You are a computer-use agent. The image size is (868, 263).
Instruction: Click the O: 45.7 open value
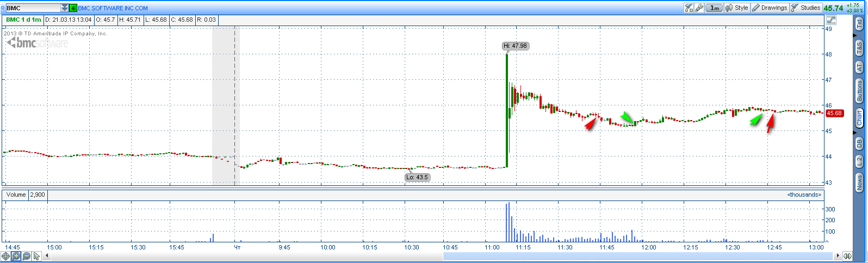(106, 20)
